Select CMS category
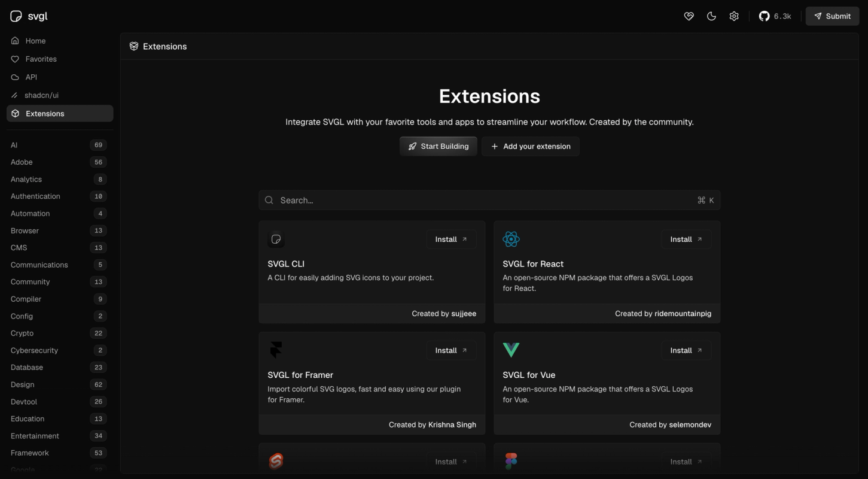Screen dimensions: 868x479 click(59, 247)
